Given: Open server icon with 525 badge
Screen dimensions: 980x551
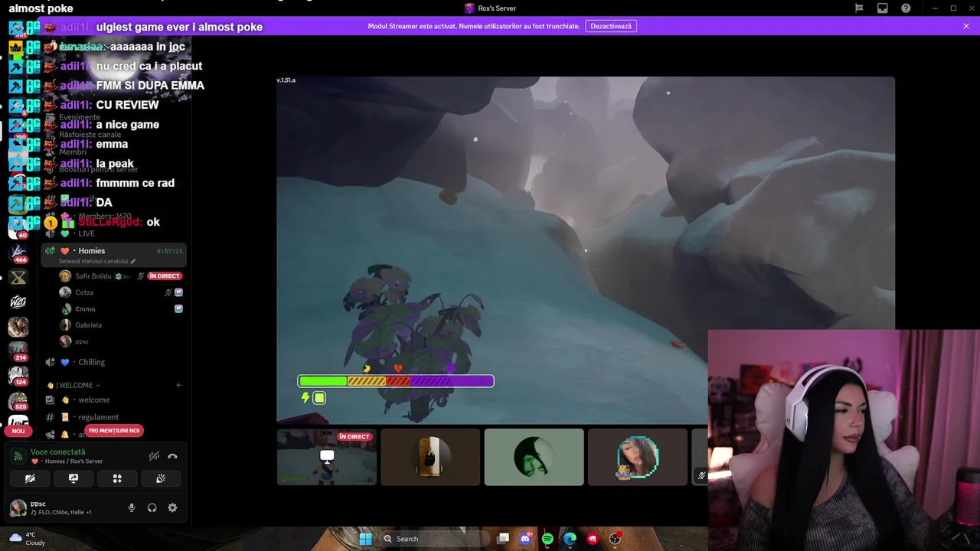Looking at the screenshot, I should pos(18,400).
